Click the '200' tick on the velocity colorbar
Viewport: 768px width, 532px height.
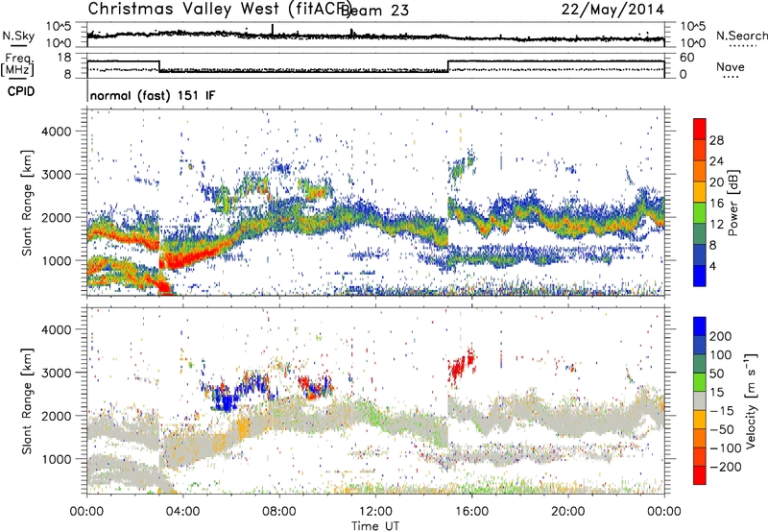click(x=721, y=336)
